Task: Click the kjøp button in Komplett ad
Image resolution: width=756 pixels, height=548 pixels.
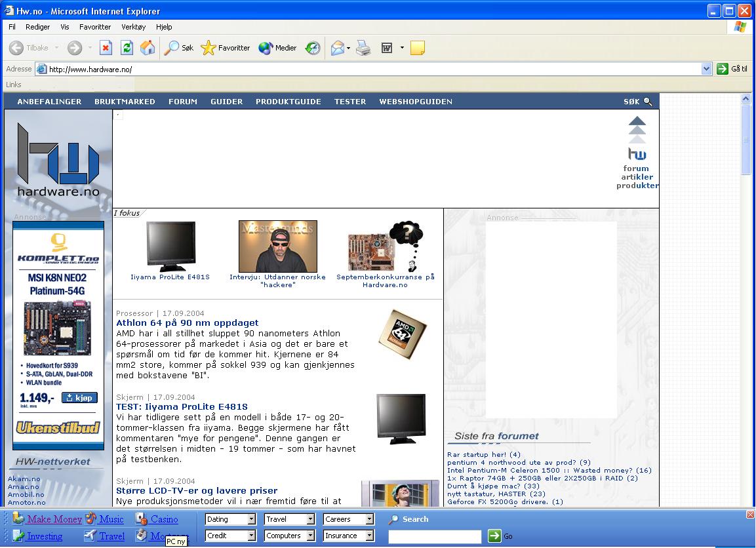Action: coord(79,398)
